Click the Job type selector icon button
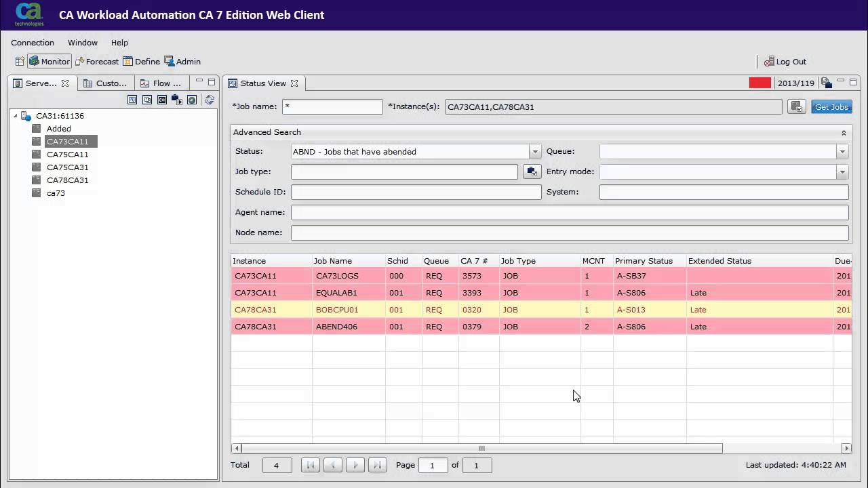Viewport: 868px width, 488px height. coord(532,171)
